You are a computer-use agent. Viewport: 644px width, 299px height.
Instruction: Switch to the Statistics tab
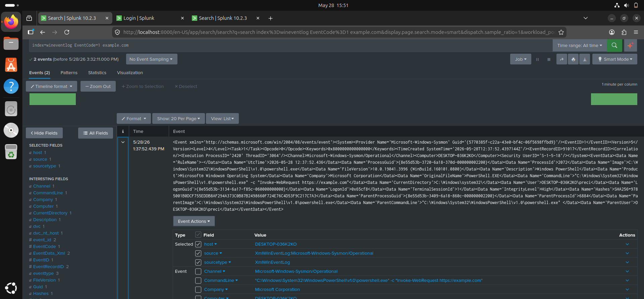(97, 73)
